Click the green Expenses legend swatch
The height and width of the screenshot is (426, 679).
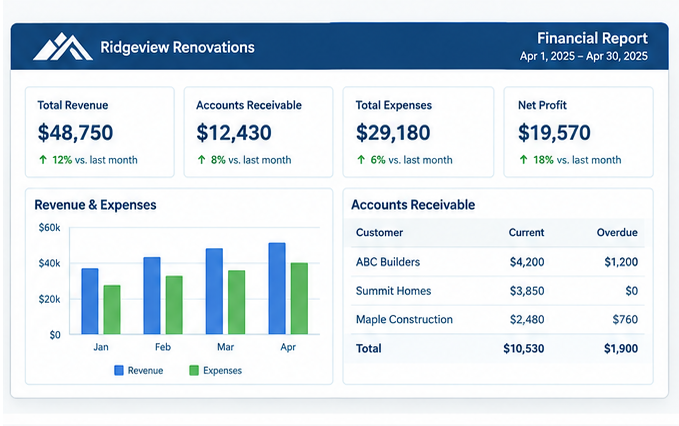coord(194,370)
